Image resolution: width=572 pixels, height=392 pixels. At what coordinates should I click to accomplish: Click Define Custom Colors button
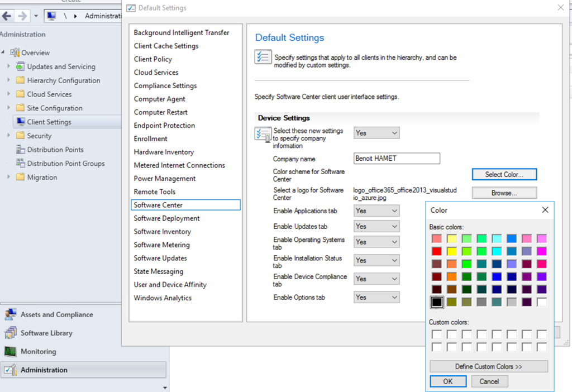pos(488,366)
